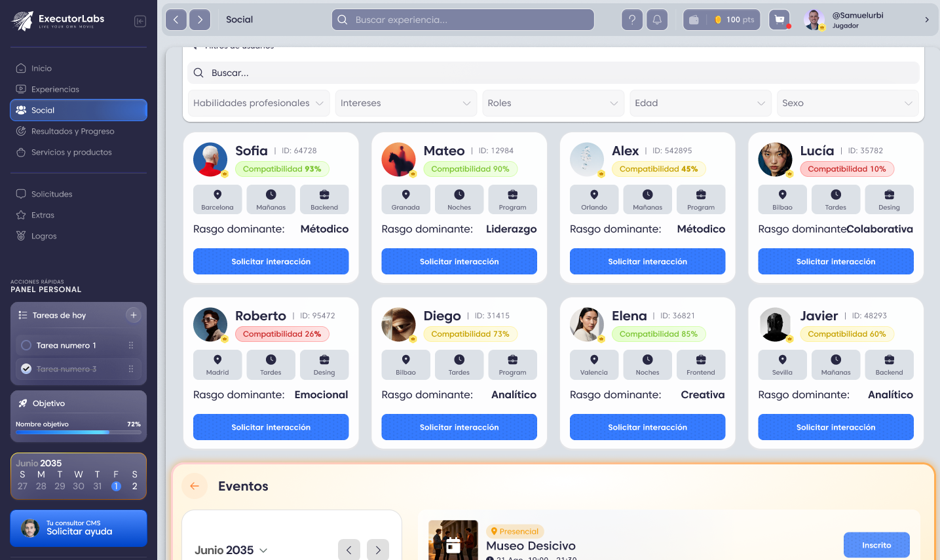Viewport: 940px width, 560px height.
Task: Click the 100 pts balance
Action: coord(735,20)
